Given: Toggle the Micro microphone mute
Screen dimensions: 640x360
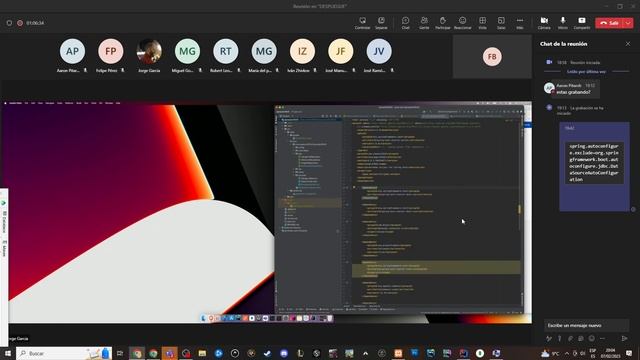Looking at the screenshot, I should click(563, 23).
